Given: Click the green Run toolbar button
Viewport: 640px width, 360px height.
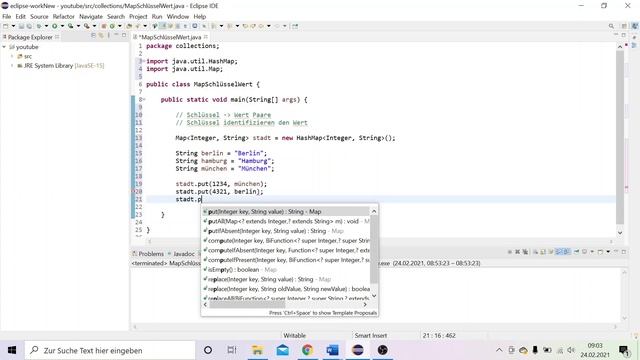Looking at the screenshot, I should click(54, 26).
